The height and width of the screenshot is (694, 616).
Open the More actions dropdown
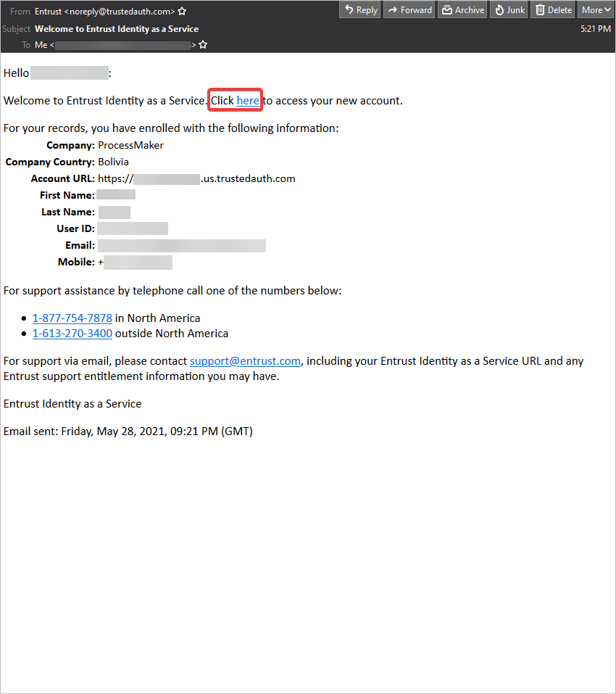pyautogui.click(x=596, y=10)
